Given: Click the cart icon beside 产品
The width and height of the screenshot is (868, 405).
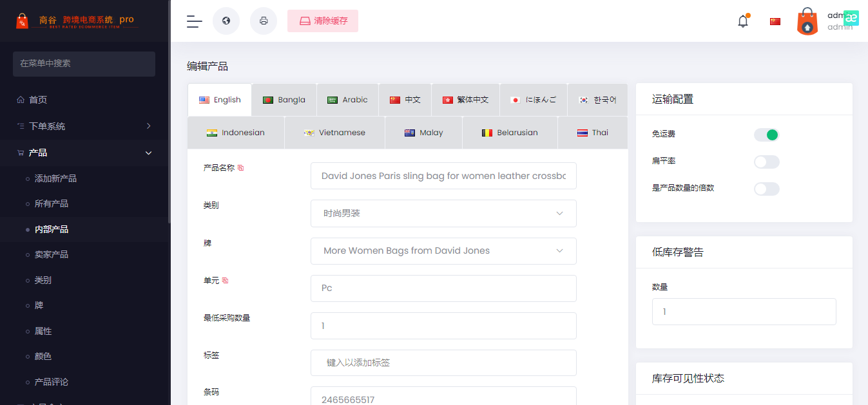Looking at the screenshot, I should [x=21, y=153].
